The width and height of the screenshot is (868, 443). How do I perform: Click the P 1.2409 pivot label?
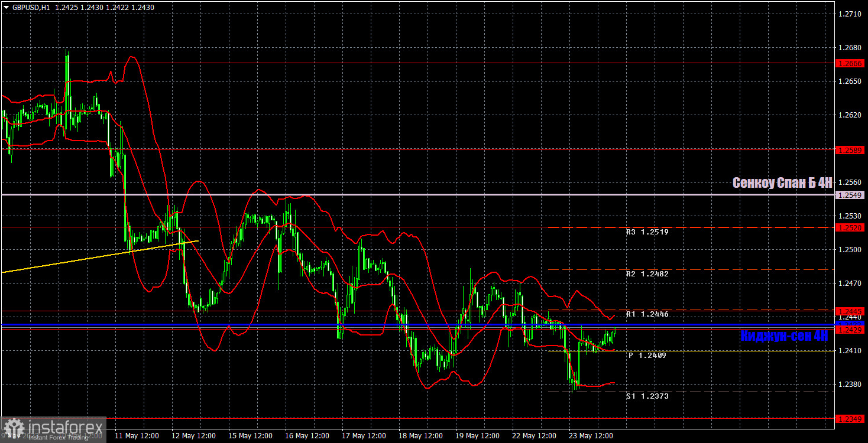tap(647, 356)
